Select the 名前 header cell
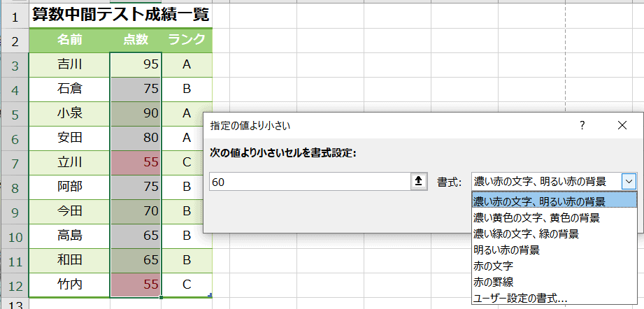 69,40
